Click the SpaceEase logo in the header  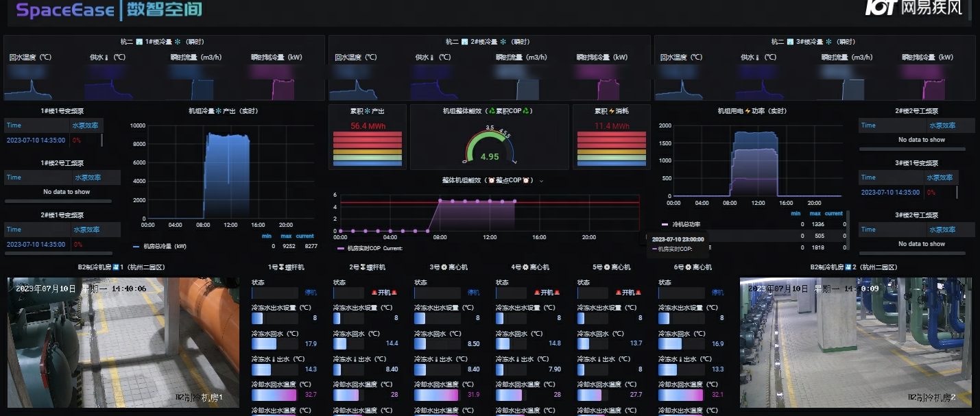[65, 10]
